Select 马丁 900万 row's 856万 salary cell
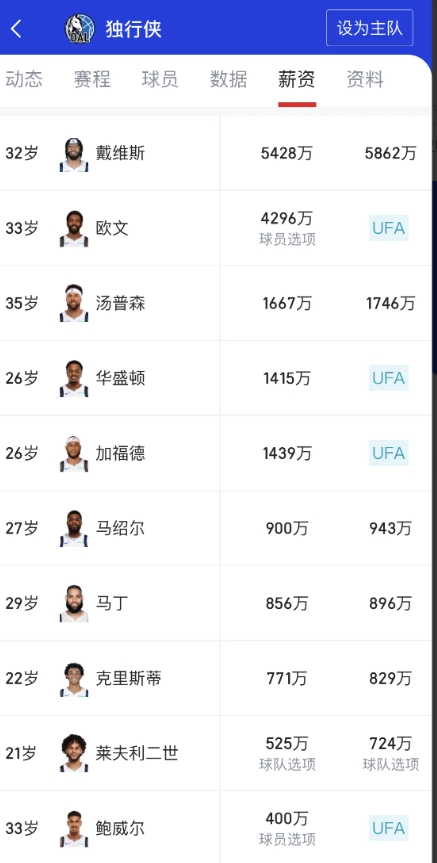 [287, 604]
